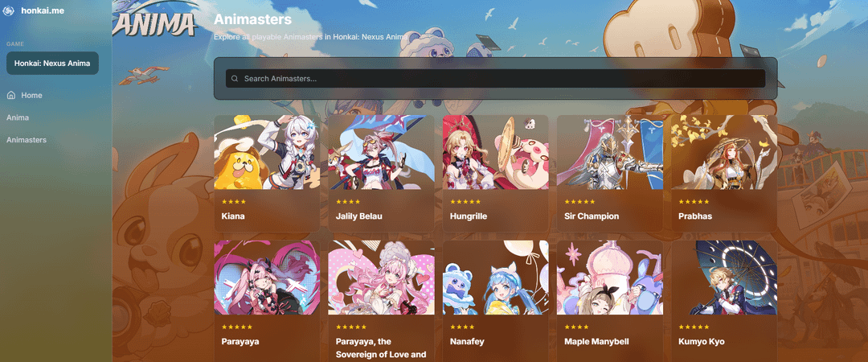Image resolution: width=868 pixels, height=362 pixels.
Task: Click the magnifier icon in search bar
Action: [x=235, y=79]
